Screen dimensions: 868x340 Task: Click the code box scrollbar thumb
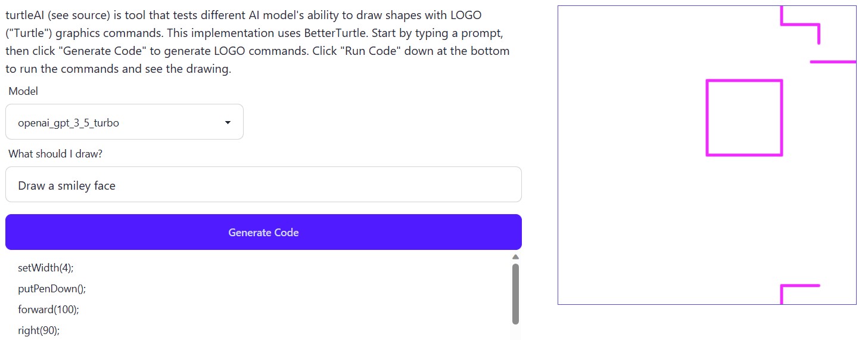515,292
